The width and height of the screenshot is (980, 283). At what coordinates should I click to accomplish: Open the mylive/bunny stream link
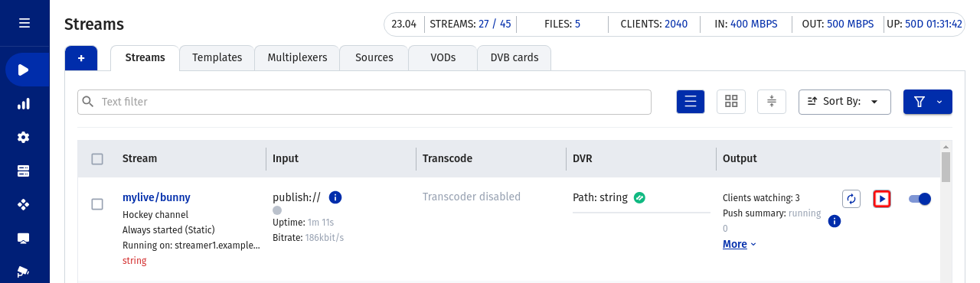point(156,197)
